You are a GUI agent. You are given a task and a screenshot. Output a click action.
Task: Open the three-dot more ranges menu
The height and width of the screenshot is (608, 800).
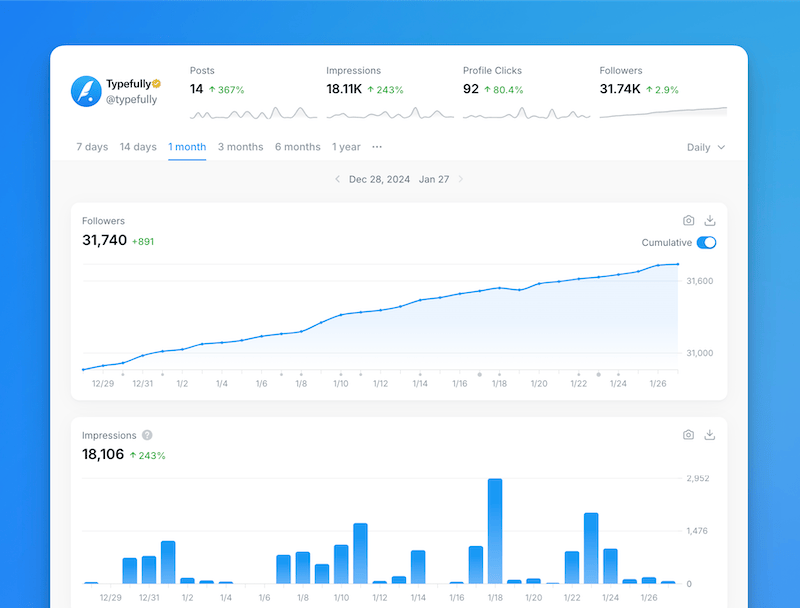click(x=377, y=147)
